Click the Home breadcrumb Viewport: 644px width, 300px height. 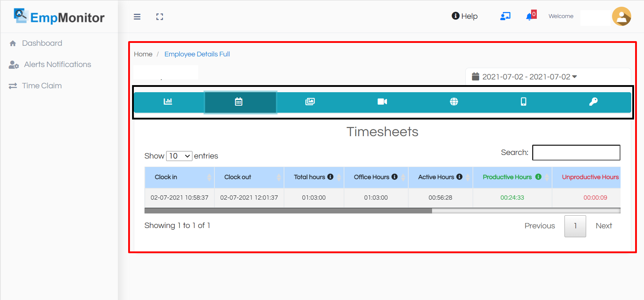tap(143, 54)
